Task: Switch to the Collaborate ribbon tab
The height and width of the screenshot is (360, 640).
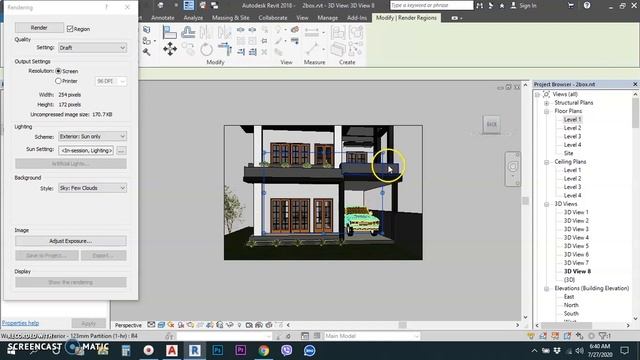Action: click(273, 18)
